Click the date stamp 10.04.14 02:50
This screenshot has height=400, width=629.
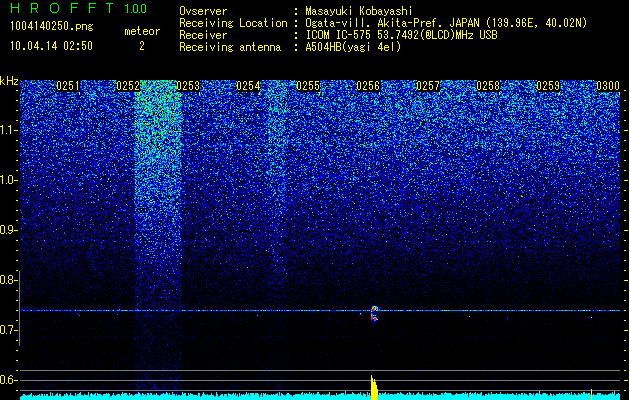(x=51, y=46)
